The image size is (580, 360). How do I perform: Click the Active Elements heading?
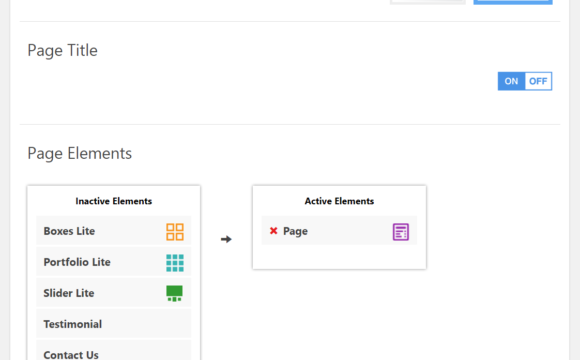coord(339,201)
